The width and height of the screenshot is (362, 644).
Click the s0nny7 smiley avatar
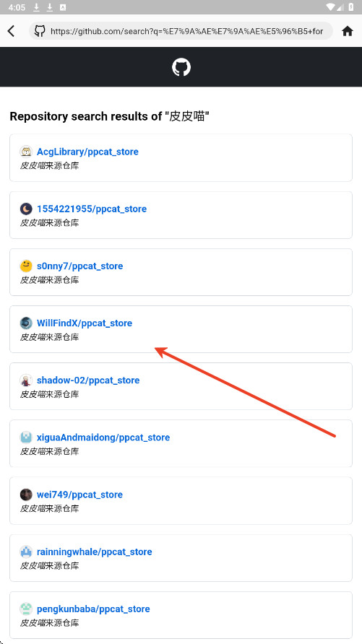tap(26, 266)
